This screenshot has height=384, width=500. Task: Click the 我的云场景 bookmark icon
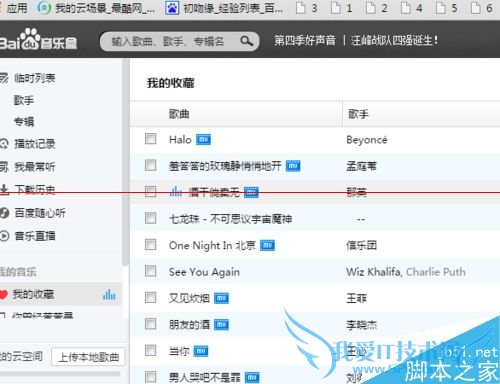[x=44, y=8]
